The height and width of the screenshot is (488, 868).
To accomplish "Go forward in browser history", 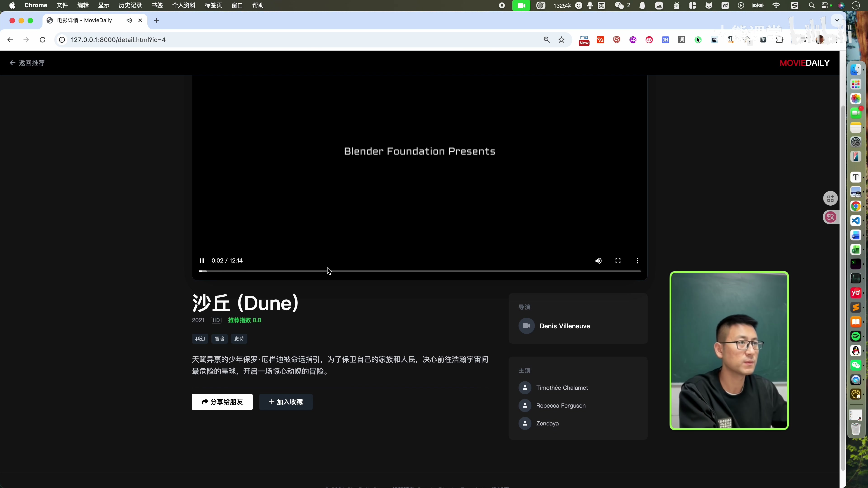I will click(x=26, y=40).
